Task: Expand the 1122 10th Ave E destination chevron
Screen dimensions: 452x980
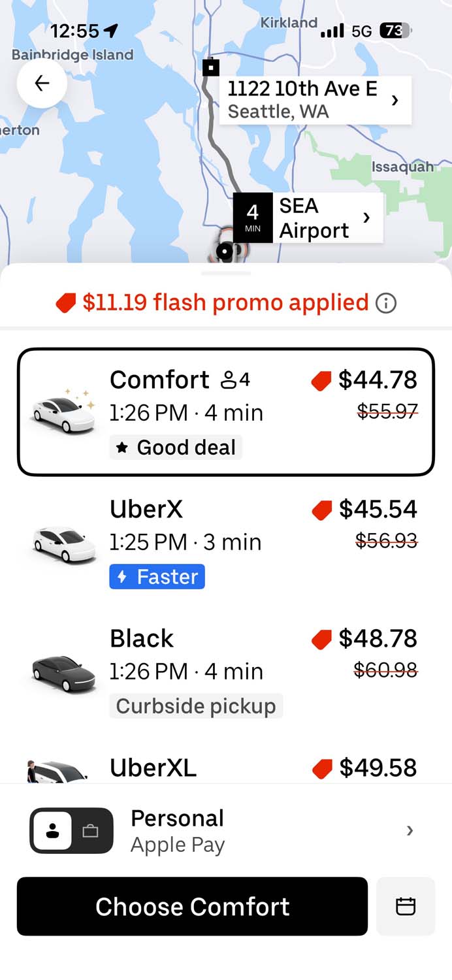Action: 395,100
